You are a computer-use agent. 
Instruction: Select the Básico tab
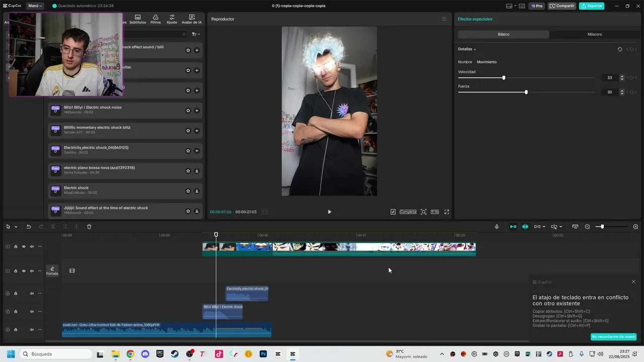504,34
